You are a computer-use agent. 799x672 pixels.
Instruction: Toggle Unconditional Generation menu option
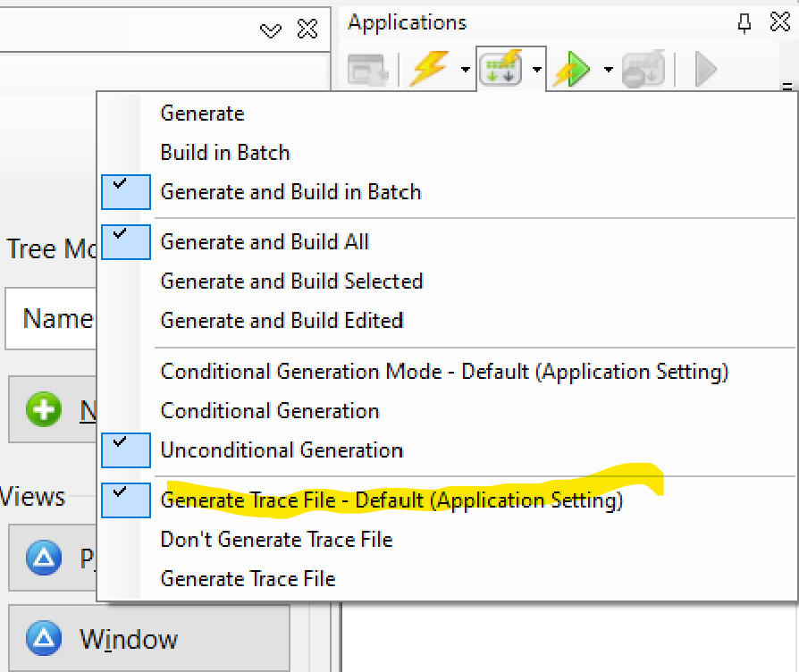(282, 450)
